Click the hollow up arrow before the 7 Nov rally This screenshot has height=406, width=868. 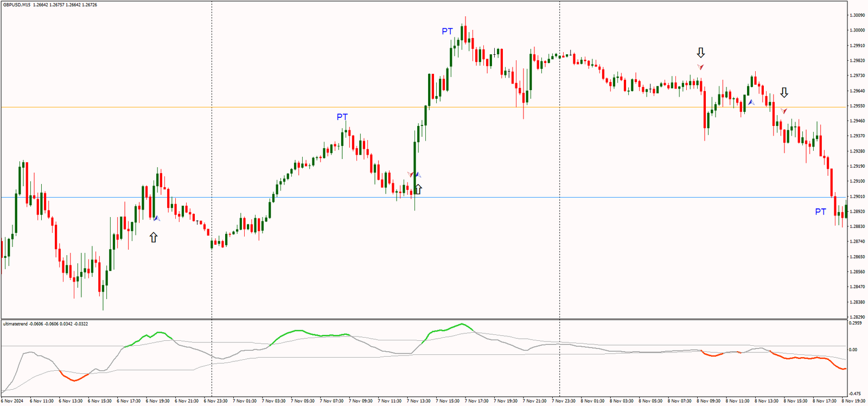(418, 189)
